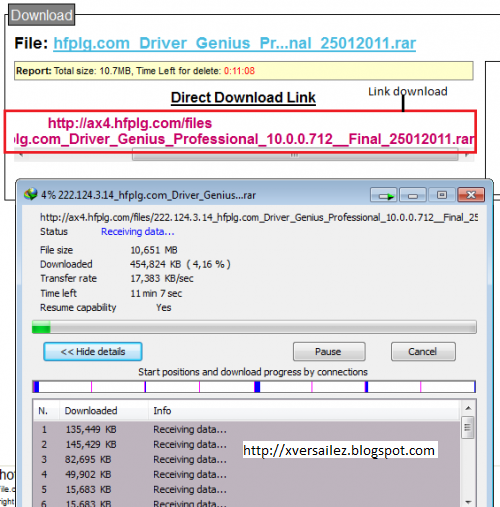Click the Info column header

click(304, 411)
